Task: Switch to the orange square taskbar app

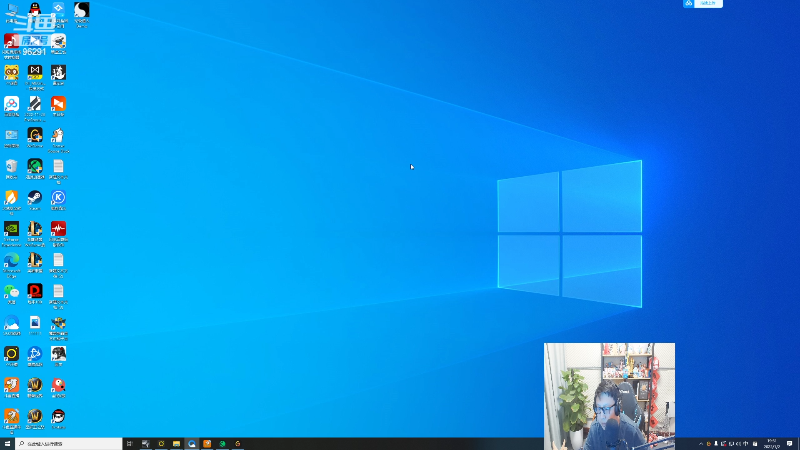Action: (207, 444)
